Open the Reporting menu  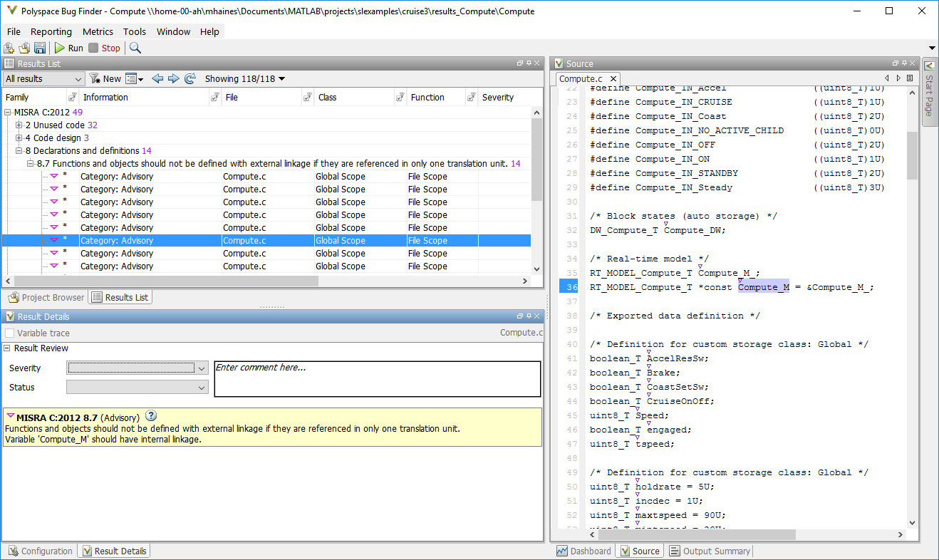(51, 31)
